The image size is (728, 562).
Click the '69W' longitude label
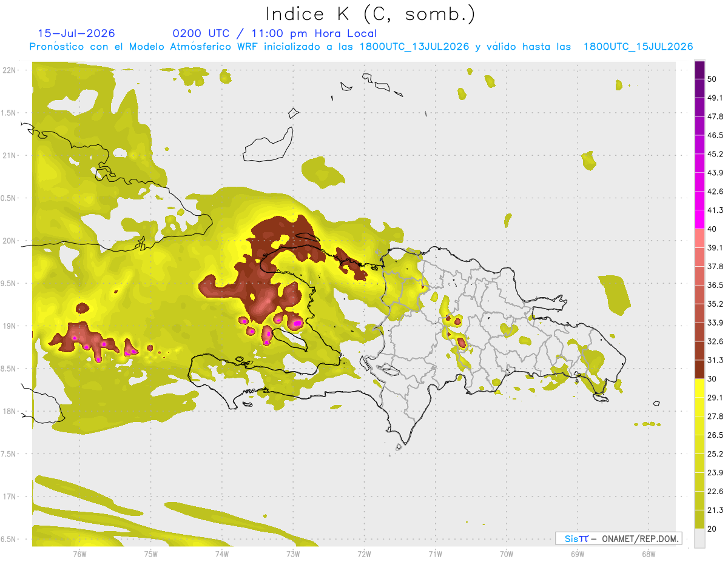click(x=578, y=554)
